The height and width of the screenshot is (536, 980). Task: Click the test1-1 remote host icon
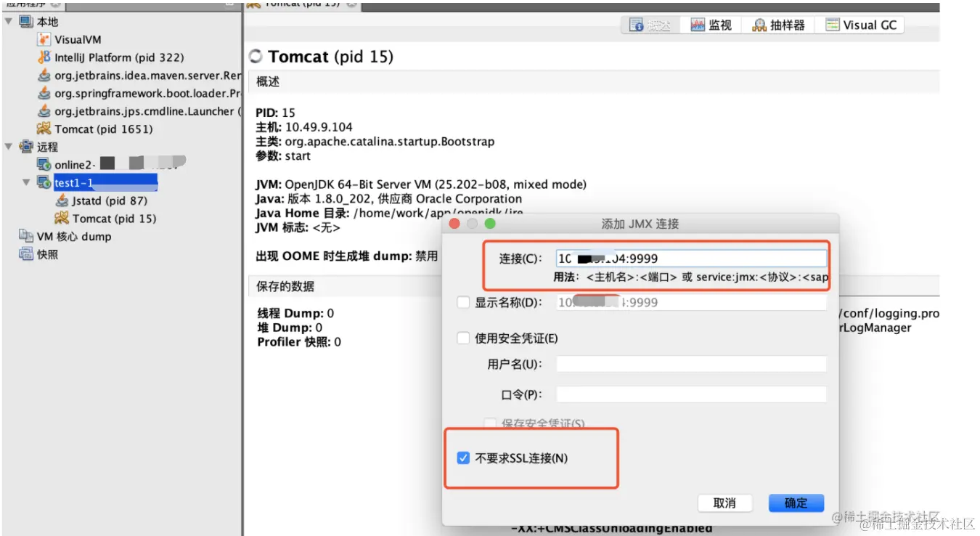(44, 183)
